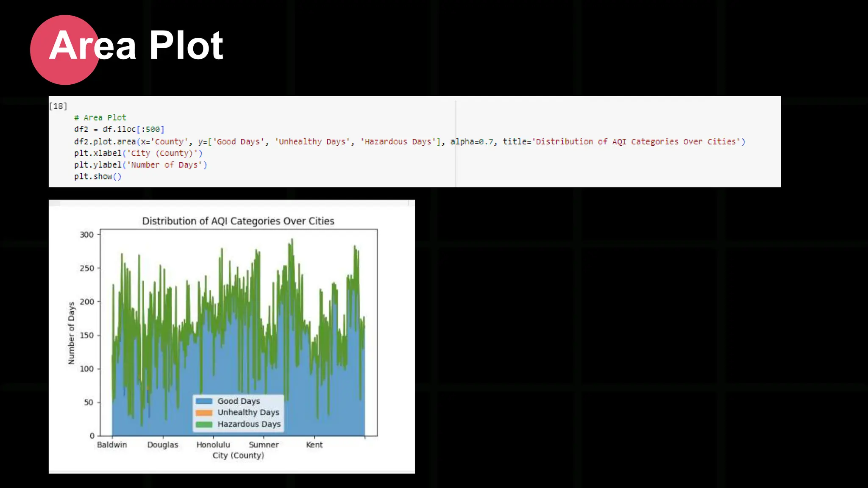Viewport: 868px width, 488px height.
Task: Click the alpha=0.7 parameter in code
Action: click(471, 141)
